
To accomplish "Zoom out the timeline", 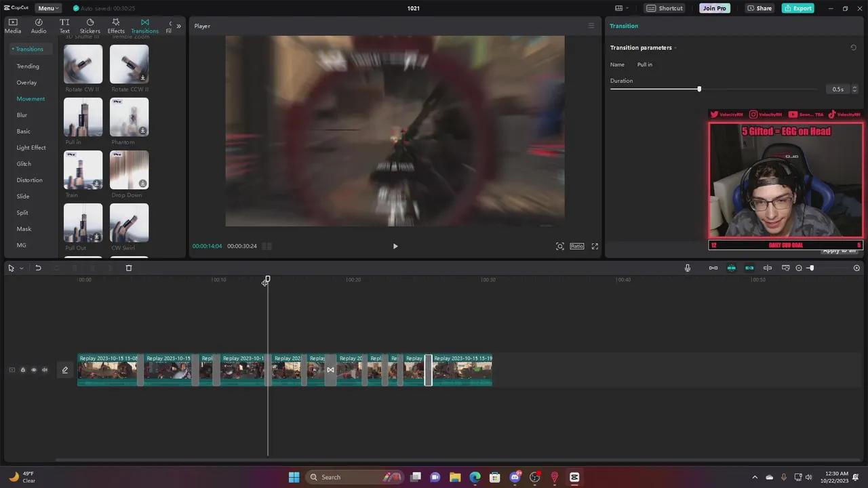I will [799, 268].
